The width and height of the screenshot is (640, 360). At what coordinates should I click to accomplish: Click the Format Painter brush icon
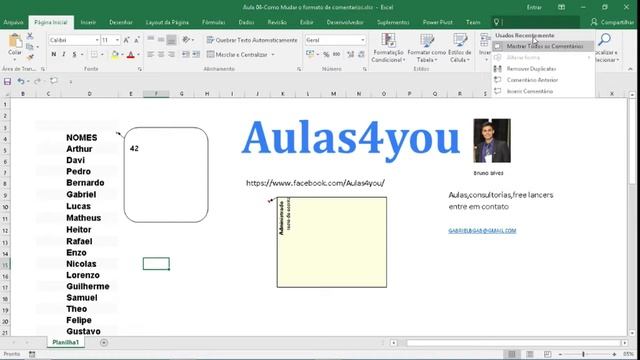pos(30,57)
